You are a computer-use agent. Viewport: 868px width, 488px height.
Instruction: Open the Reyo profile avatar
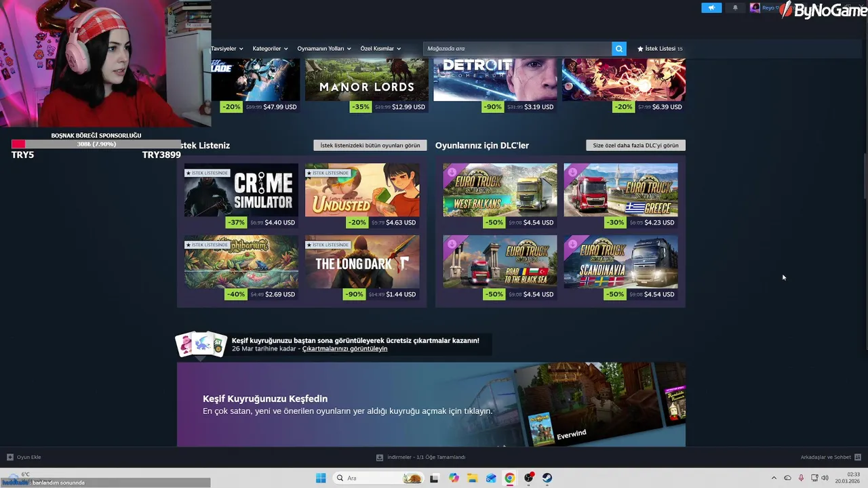tap(755, 8)
